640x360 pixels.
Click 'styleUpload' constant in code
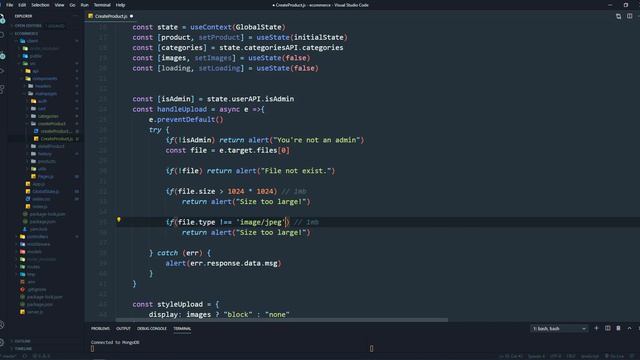(x=180, y=304)
